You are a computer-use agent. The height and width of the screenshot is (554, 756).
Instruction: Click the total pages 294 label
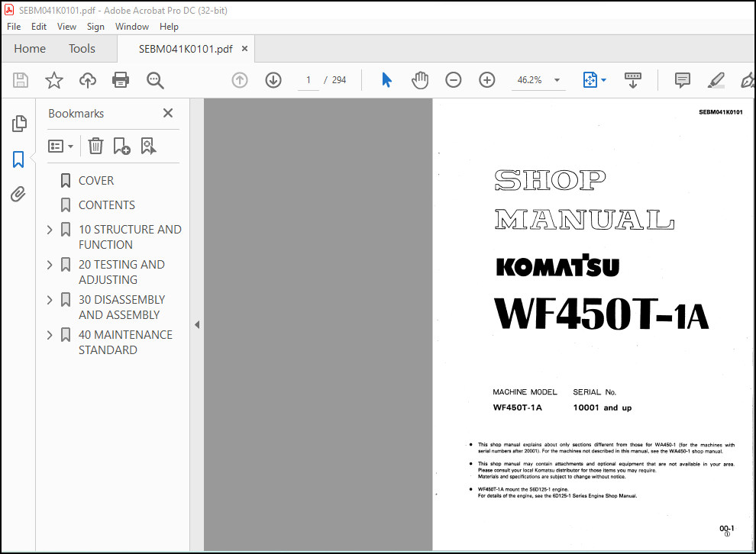[x=339, y=80]
